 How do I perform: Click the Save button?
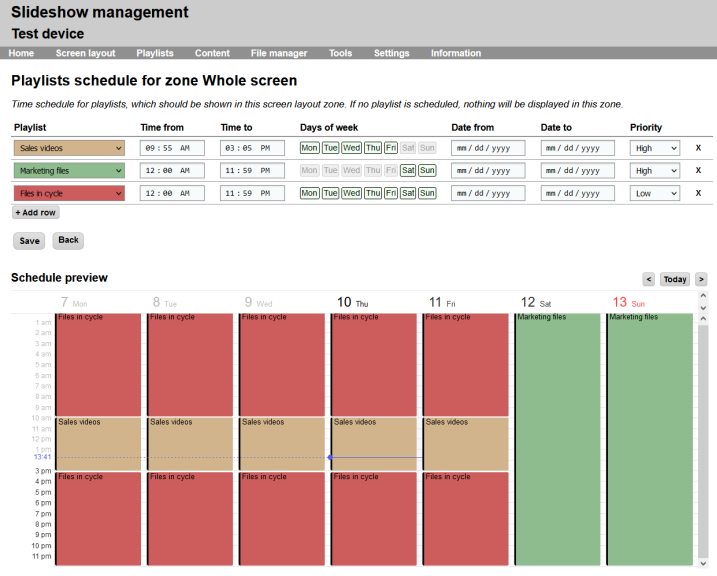click(x=29, y=241)
